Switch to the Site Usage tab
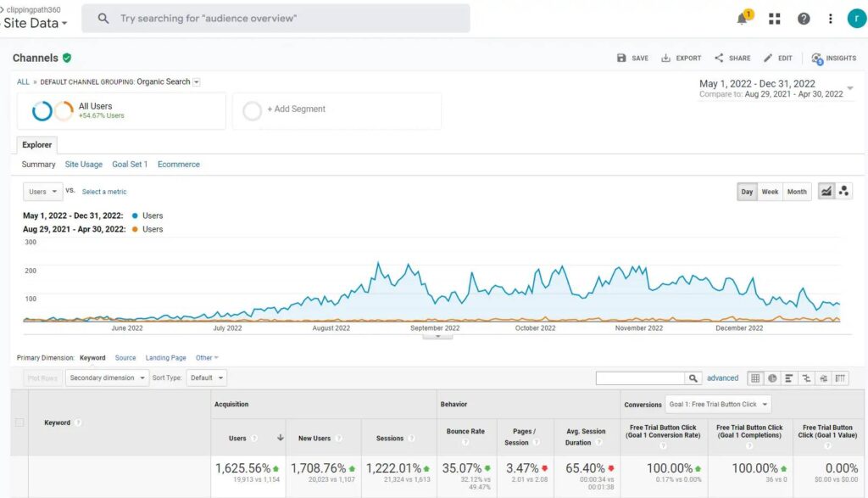 (x=84, y=165)
